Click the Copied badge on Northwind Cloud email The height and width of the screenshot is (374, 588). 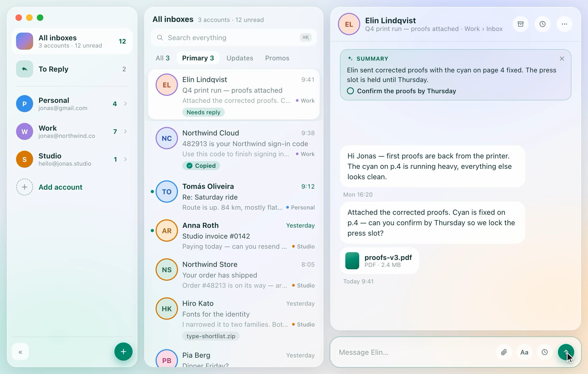pos(201,166)
